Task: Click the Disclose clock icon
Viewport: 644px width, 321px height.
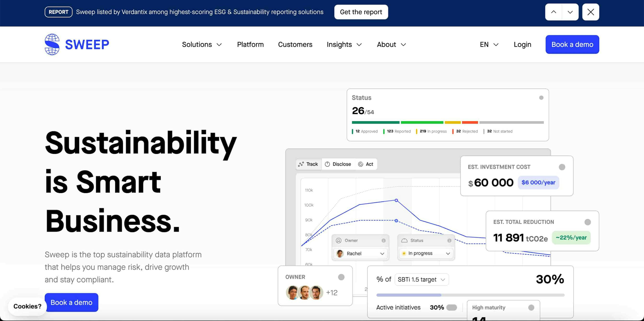Action: 327,164
